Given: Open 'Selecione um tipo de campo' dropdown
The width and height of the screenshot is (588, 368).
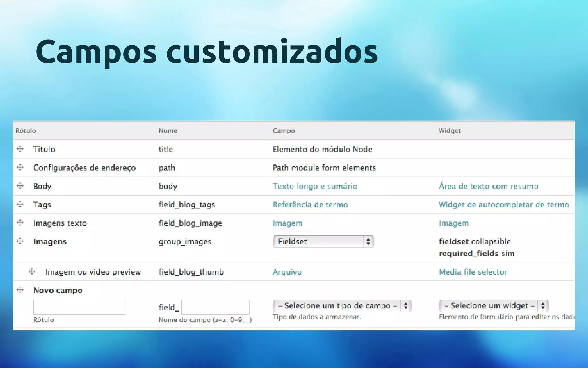Looking at the screenshot, I should point(342,306).
